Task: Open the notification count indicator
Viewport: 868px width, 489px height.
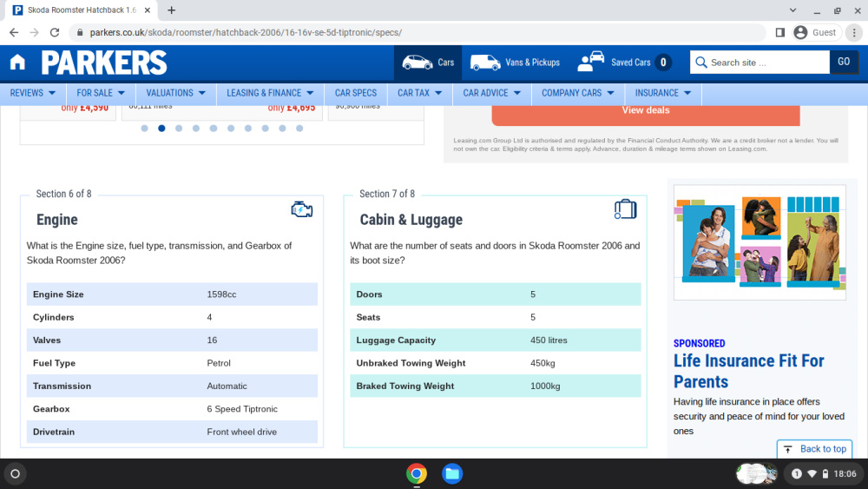Action: pyautogui.click(x=796, y=473)
